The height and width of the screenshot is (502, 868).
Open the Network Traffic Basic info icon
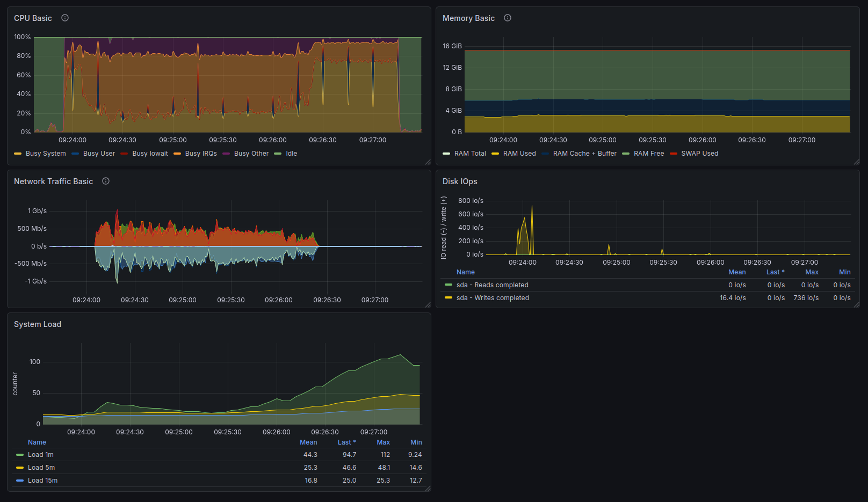pyautogui.click(x=106, y=181)
